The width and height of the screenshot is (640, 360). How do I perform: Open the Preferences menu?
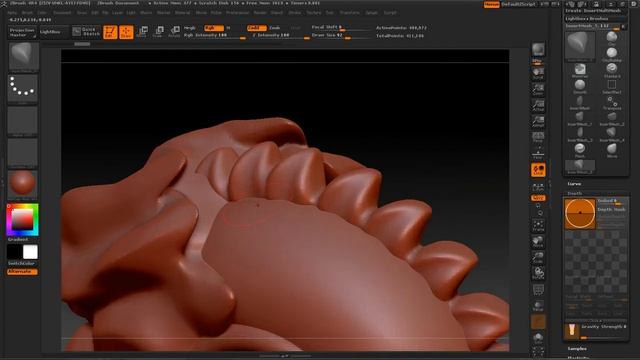pos(238,13)
